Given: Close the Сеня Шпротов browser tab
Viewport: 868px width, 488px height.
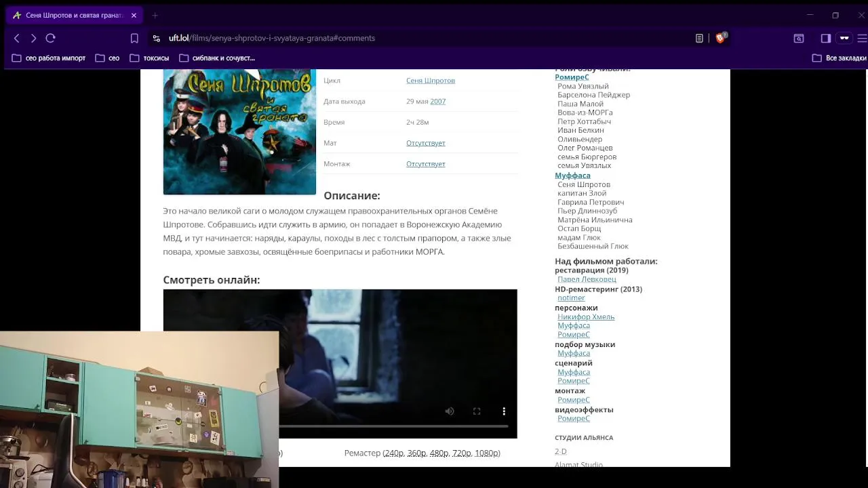Looking at the screenshot, I should click(x=134, y=16).
